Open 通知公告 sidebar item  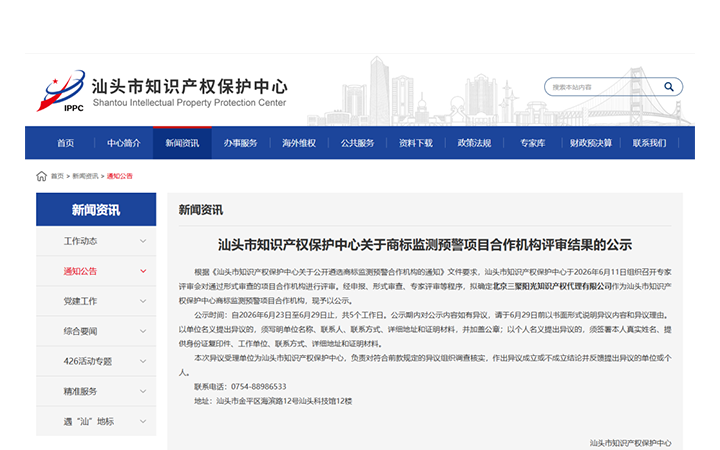coord(96,271)
